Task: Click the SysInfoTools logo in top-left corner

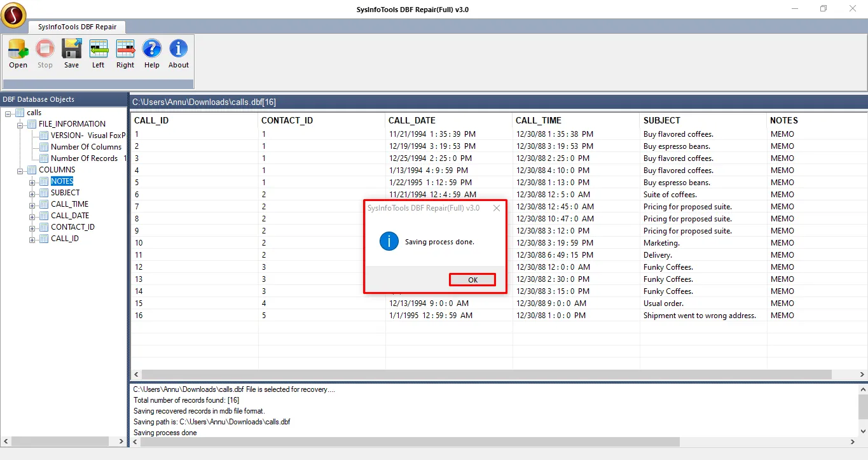Action: (x=13, y=15)
